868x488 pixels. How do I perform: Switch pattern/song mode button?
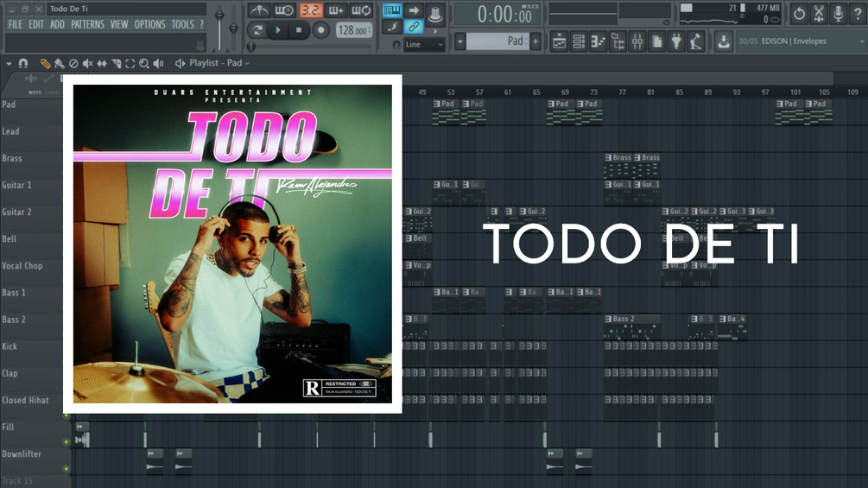coord(257,30)
